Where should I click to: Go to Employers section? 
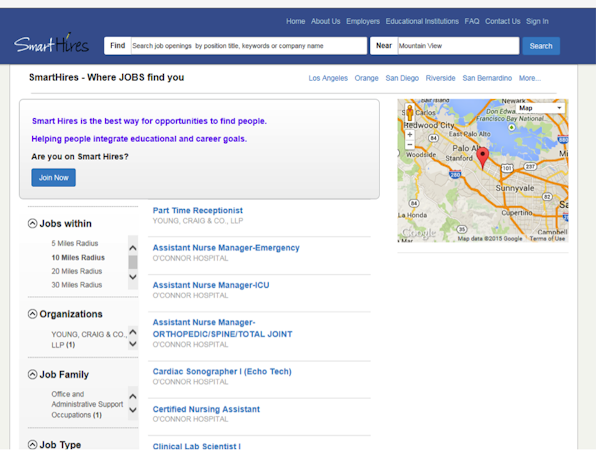click(363, 21)
